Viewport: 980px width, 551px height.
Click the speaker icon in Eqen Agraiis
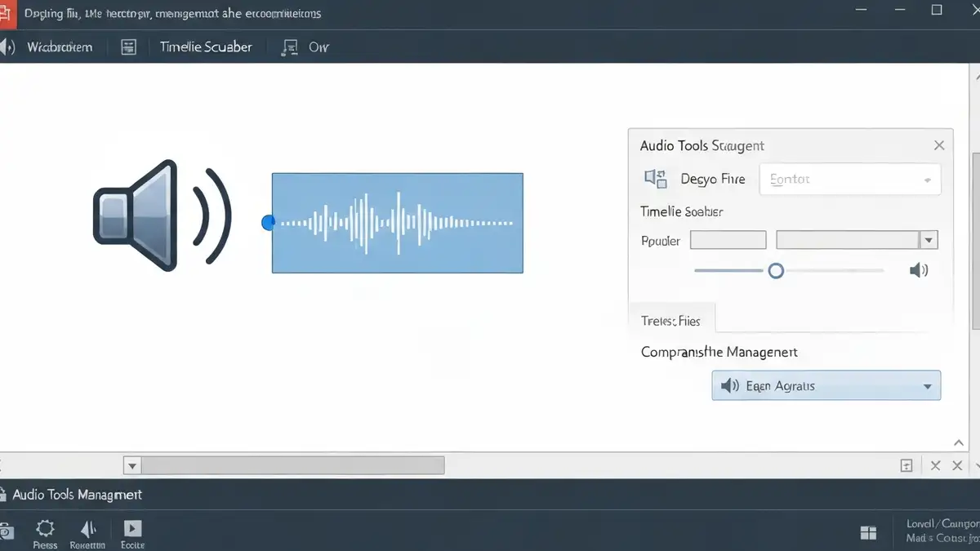click(729, 386)
